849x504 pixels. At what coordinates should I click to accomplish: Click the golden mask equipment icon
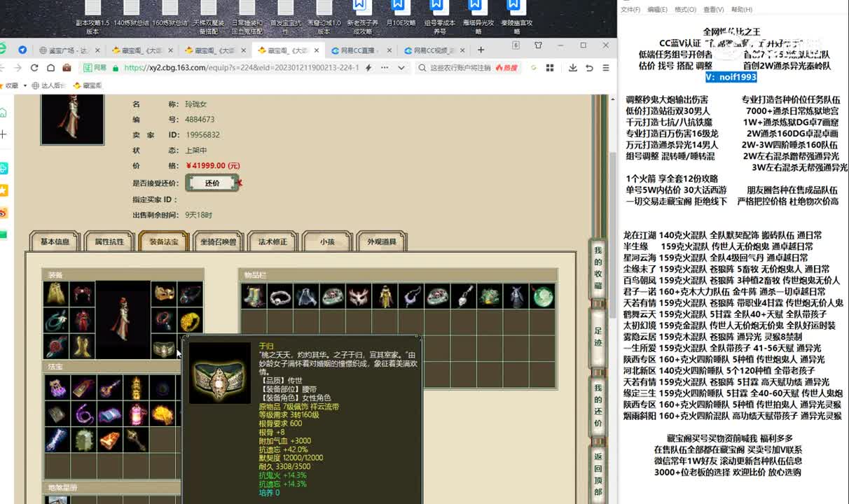(163, 294)
